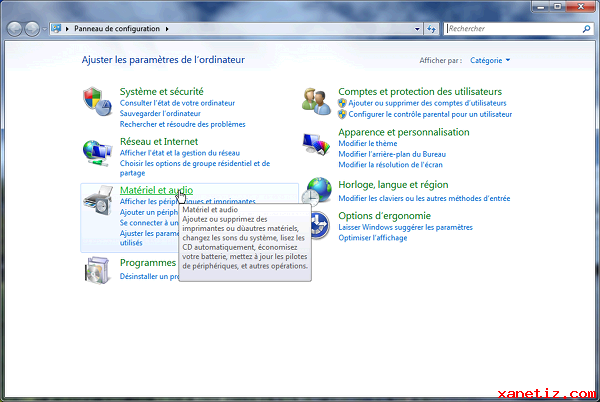600x402 pixels.
Task: Open Comptes et protection des utilisateurs heading
Action: click(420, 91)
